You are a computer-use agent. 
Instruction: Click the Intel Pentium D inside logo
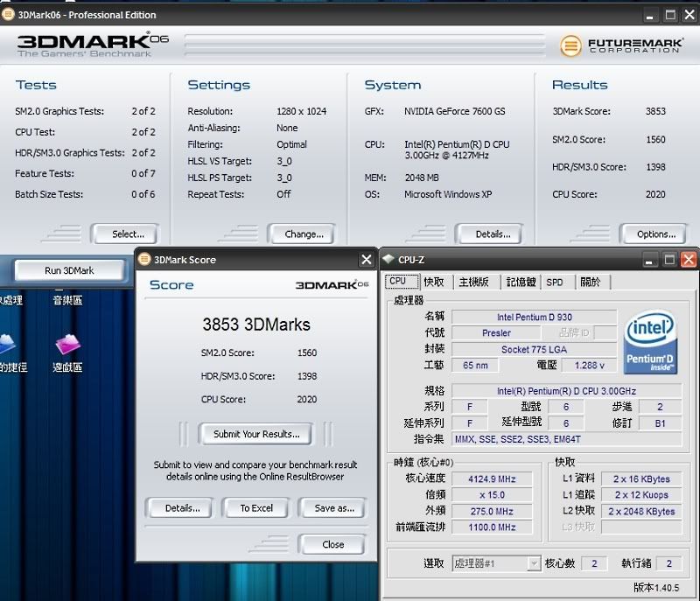tap(650, 343)
